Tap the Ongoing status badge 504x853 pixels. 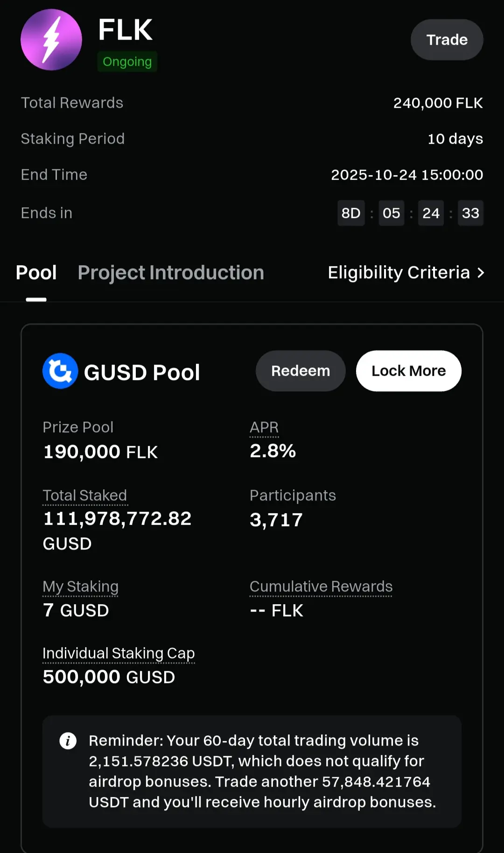(x=127, y=62)
